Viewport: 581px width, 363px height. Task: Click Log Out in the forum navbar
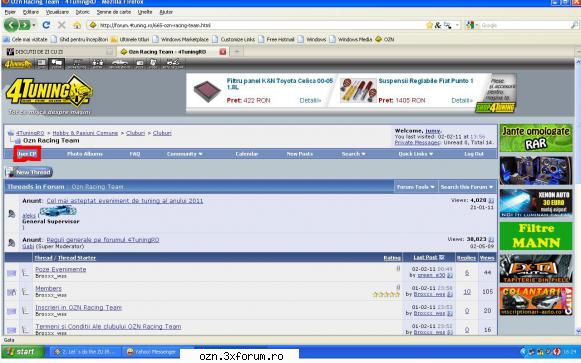pyautogui.click(x=474, y=154)
